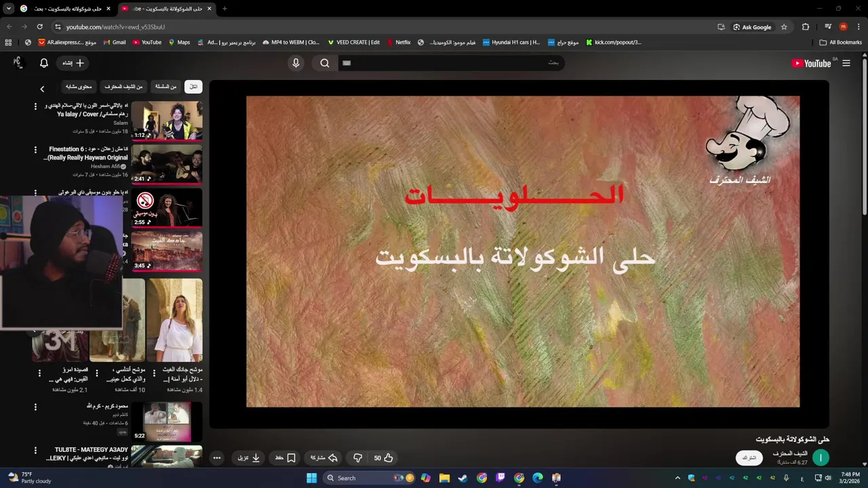Open options menu for محمود كريم video
868x488 pixels.
pyautogui.click(x=35, y=407)
